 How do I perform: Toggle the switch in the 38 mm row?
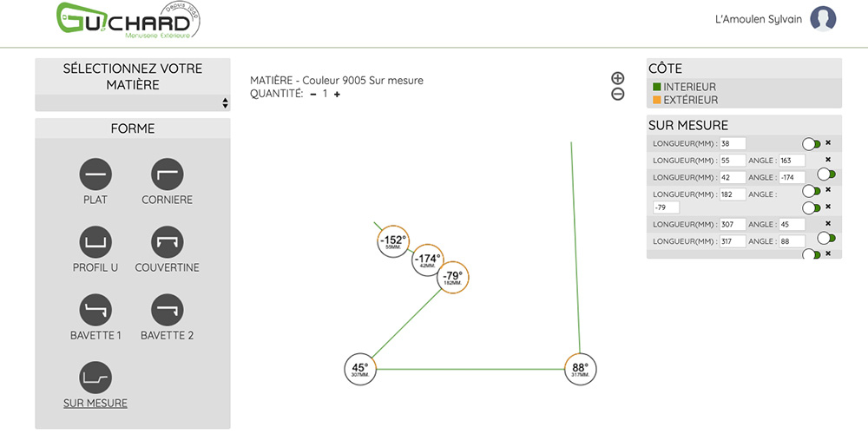click(x=812, y=143)
